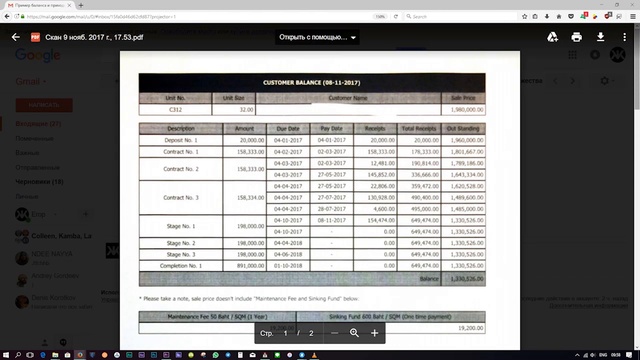Click the page number field showing 1
Image resolution: width=640 pixels, height=360 pixels.
click(285, 333)
